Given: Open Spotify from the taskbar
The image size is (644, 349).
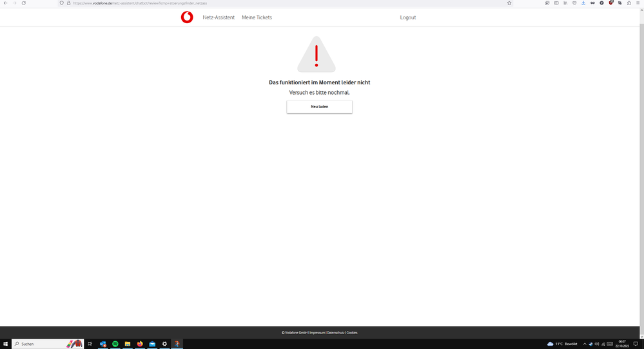Looking at the screenshot, I should coord(115,344).
